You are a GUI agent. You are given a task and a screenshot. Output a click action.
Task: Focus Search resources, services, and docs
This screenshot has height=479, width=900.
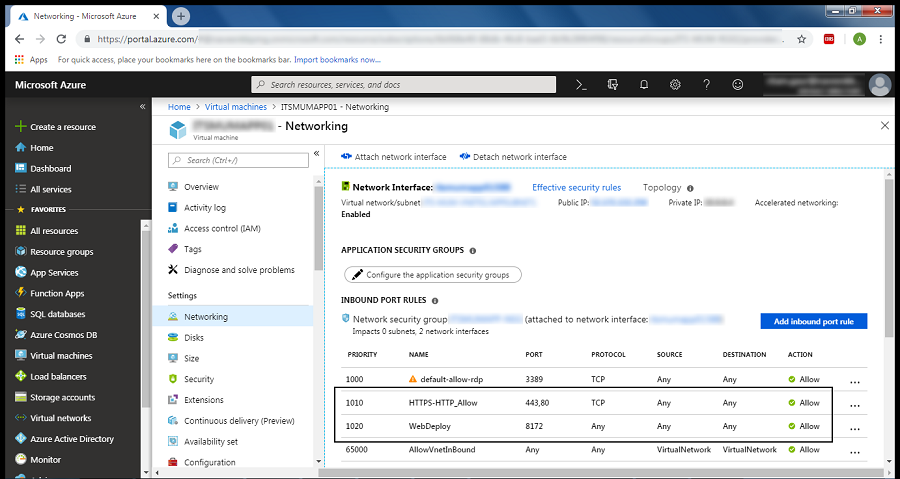click(x=404, y=85)
